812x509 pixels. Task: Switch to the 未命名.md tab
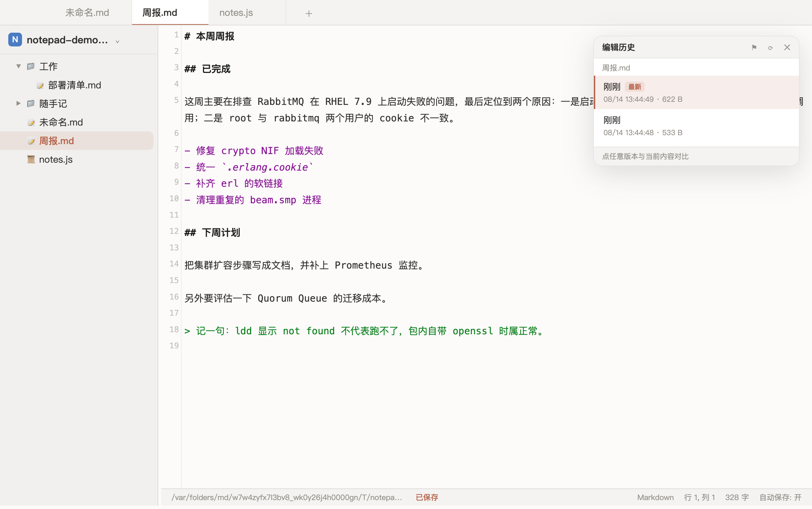coord(87,13)
